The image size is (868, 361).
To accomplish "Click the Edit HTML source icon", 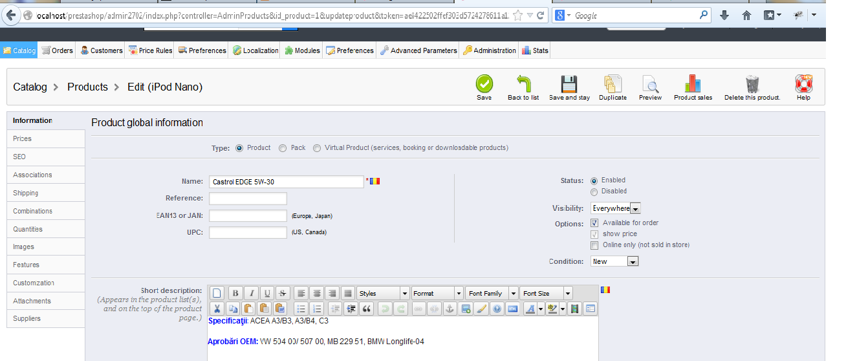I will point(512,309).
